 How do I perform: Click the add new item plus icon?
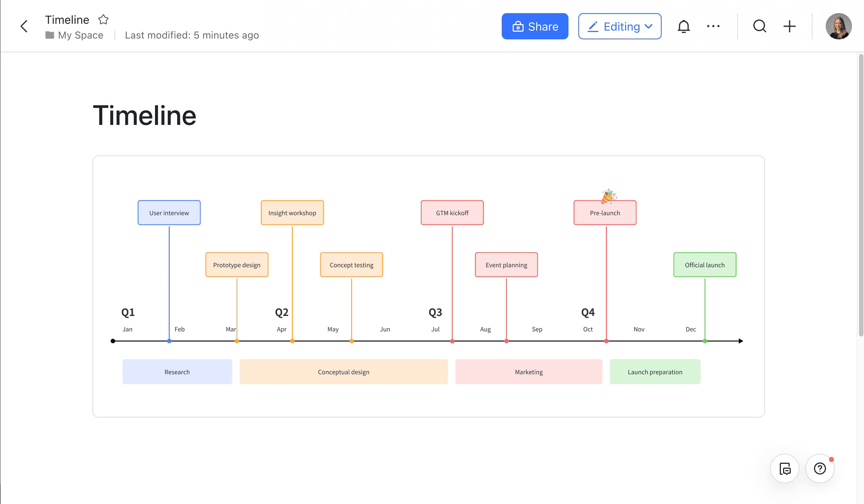tap(790, 26)
